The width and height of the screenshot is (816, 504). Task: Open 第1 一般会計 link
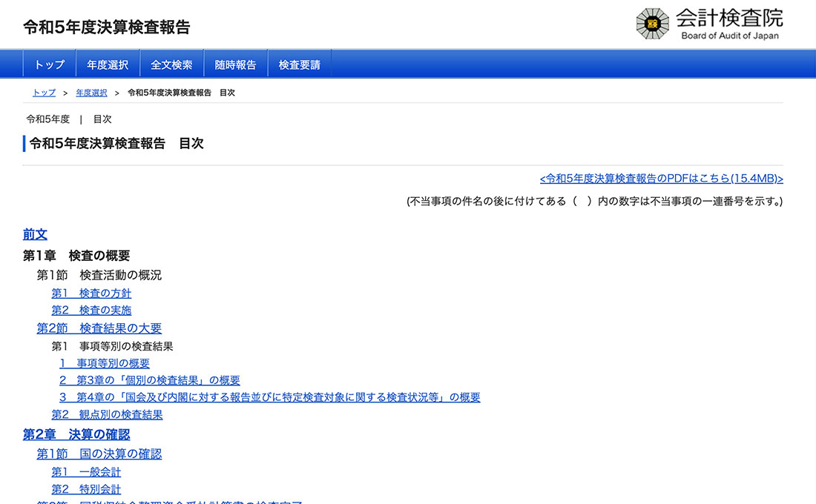coord(86,472)
